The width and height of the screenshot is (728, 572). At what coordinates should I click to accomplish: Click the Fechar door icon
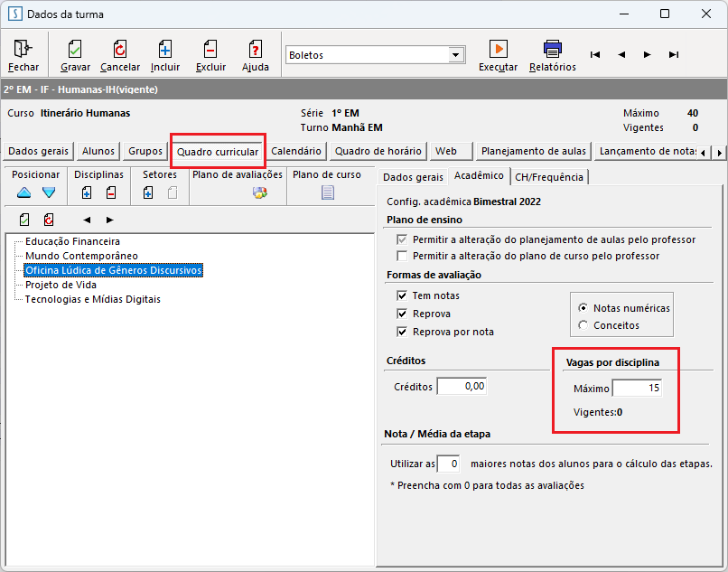point(23,48)
